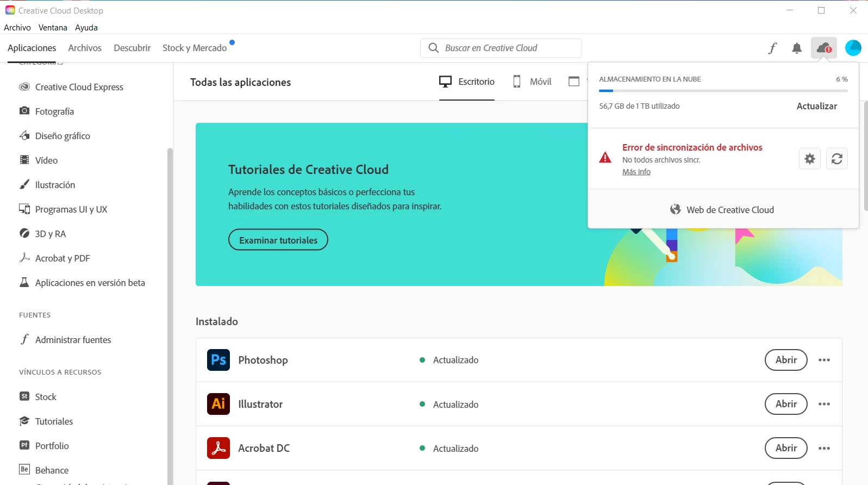Open the Portfolio resource link

click(44, 446)
